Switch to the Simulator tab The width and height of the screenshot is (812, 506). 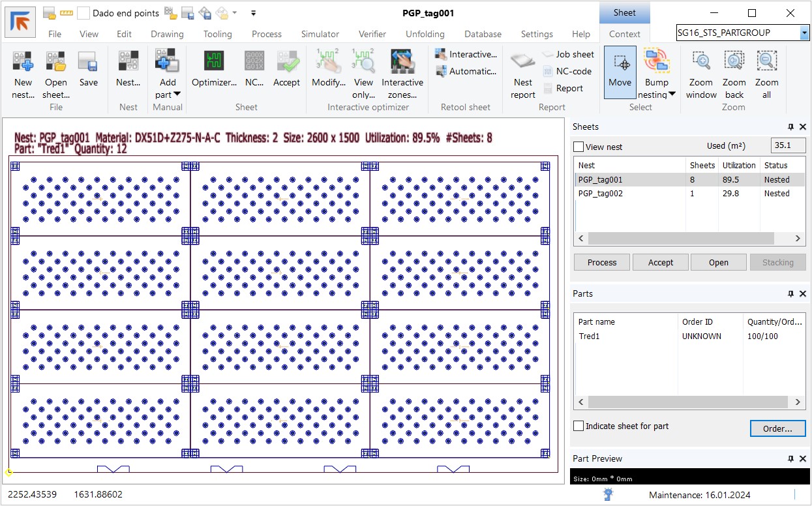(x=320, y=34)
